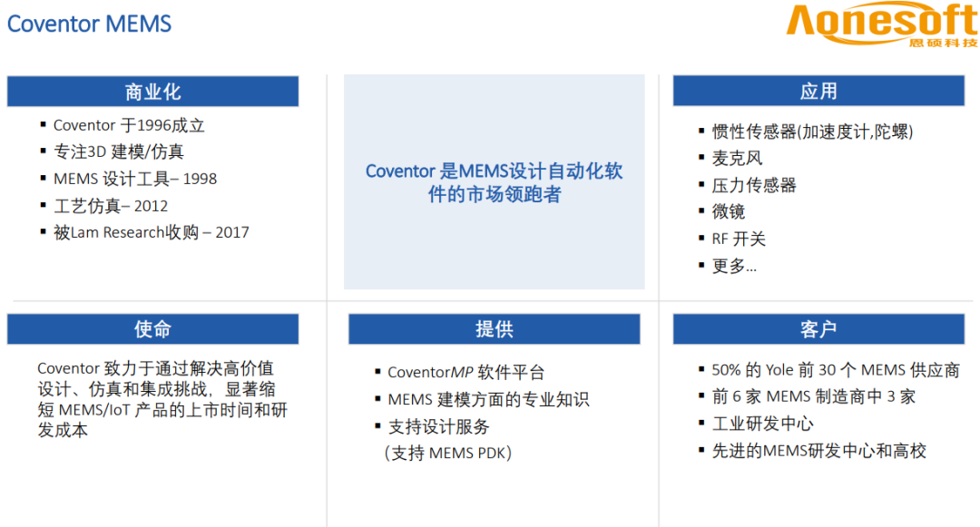The width and height of the screenshot is (980, 527).
Task: Select bullet 'RF 开关'
Action: [738, 239]
